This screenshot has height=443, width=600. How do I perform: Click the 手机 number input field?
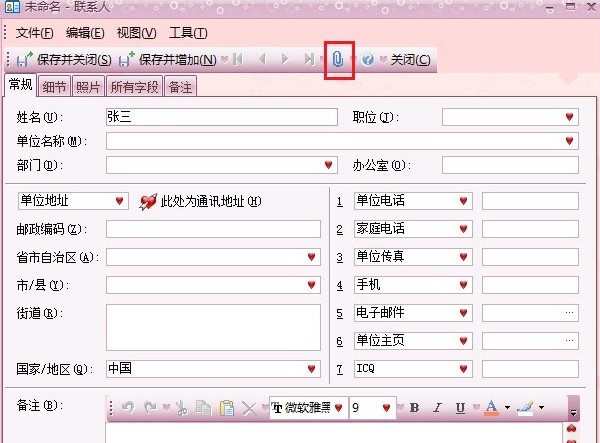coord(530,285)
